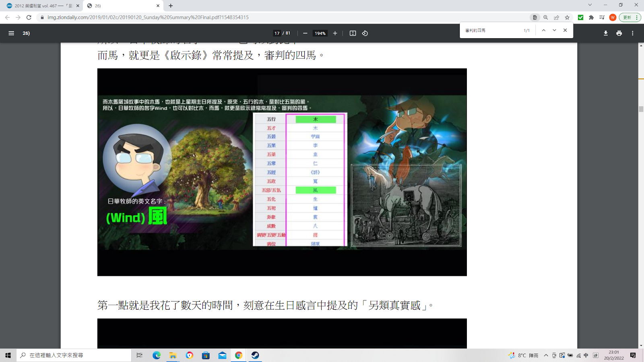
Task: Rotate the PDF counterclockwise
Action: (x=365, y=33)
